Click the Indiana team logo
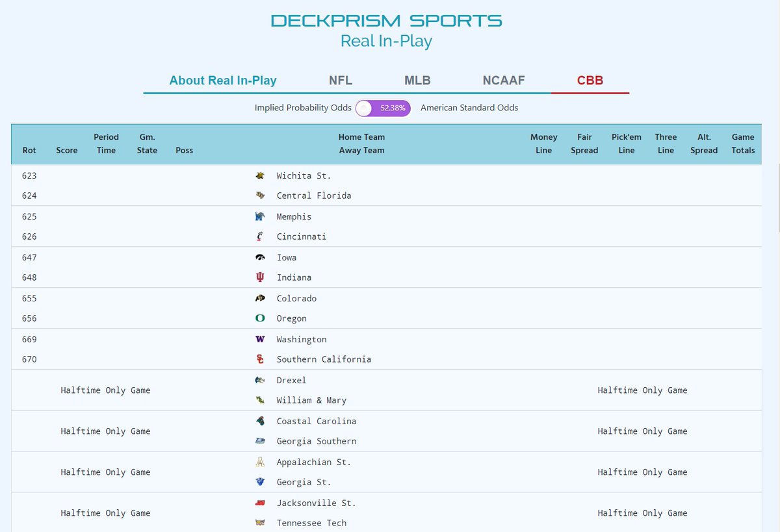The image size is (780, 532). [x=260, y=277]
